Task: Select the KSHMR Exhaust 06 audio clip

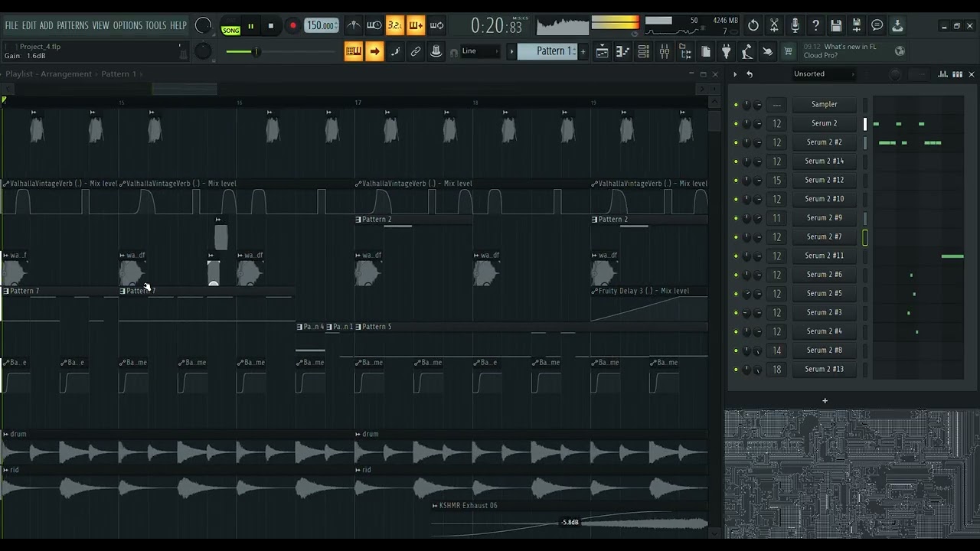Action: tap(570, 517)
